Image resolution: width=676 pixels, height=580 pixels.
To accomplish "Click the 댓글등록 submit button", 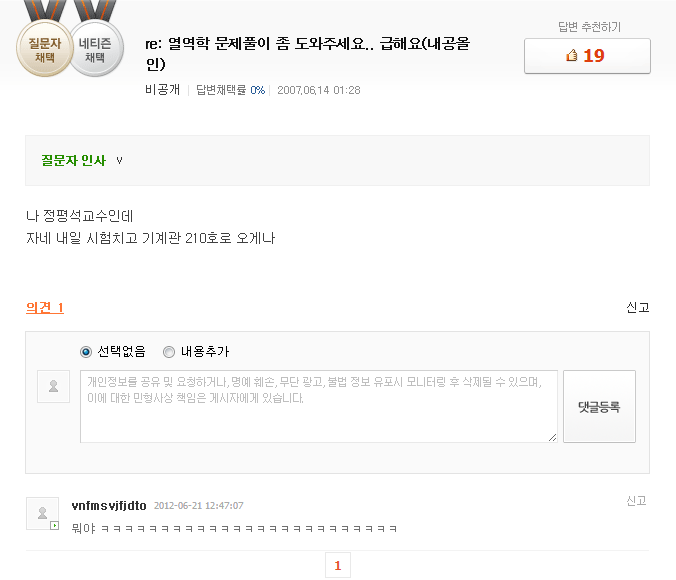I will [x=599, y=406].
